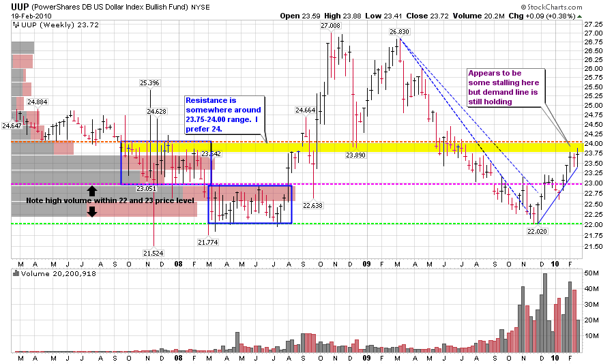Screen dimensions: 614x364
Task: Click the 'Note high volume within 22 and 23' text
Action: pyautogui.click(x=110, y=201)
